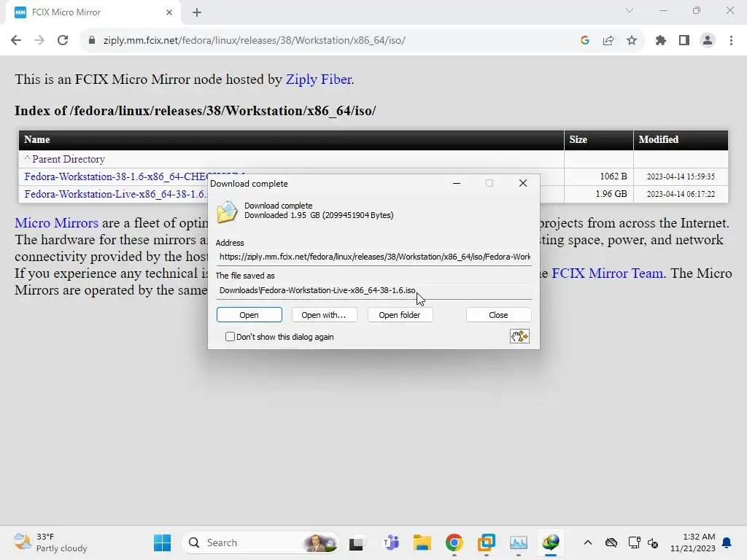The image size is (747, 560).
Task: Click the Google icon in address bar
Action: point(585,41)
